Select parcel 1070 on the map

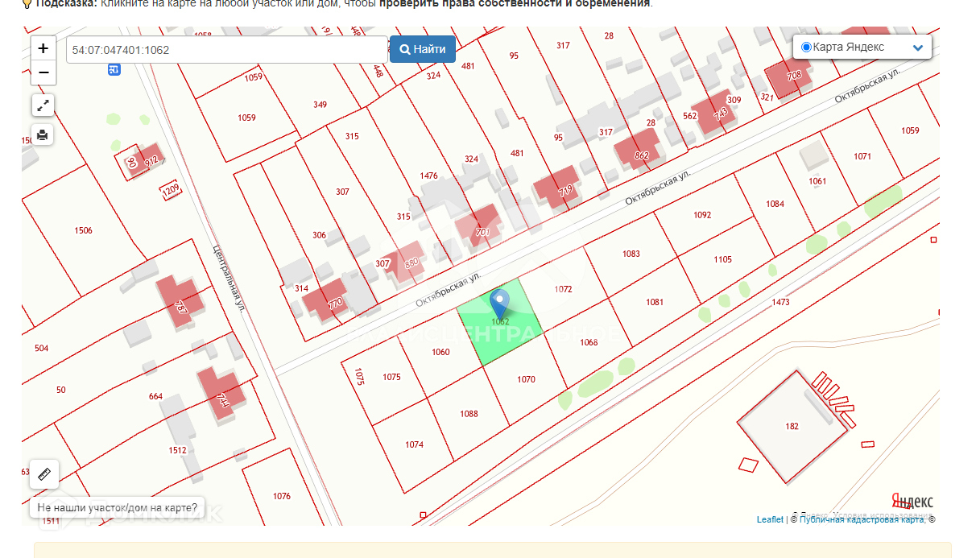click(526, 379)
